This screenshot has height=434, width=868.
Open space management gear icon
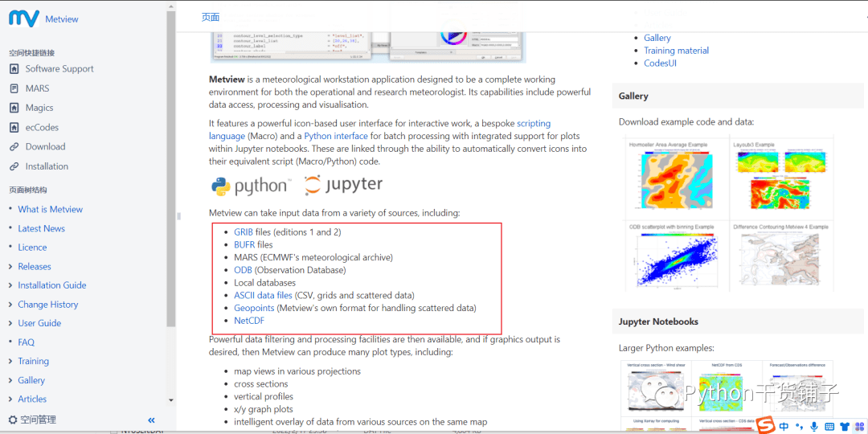point(13,420)
